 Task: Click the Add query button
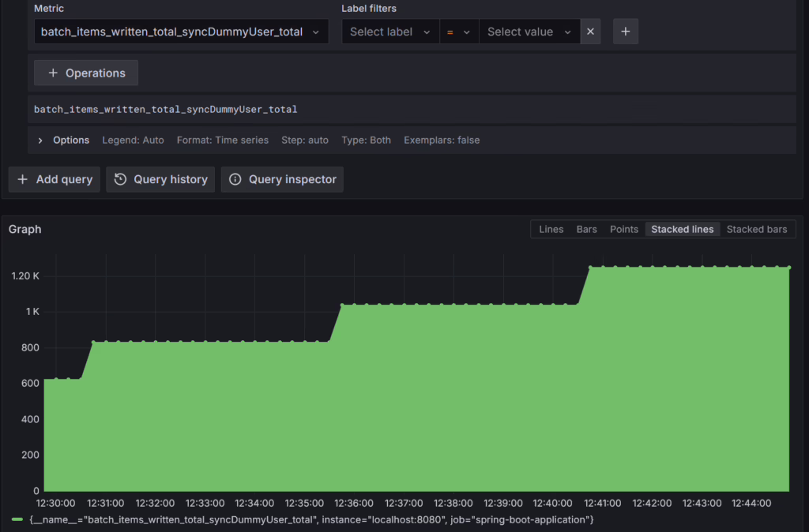[55, 179]
